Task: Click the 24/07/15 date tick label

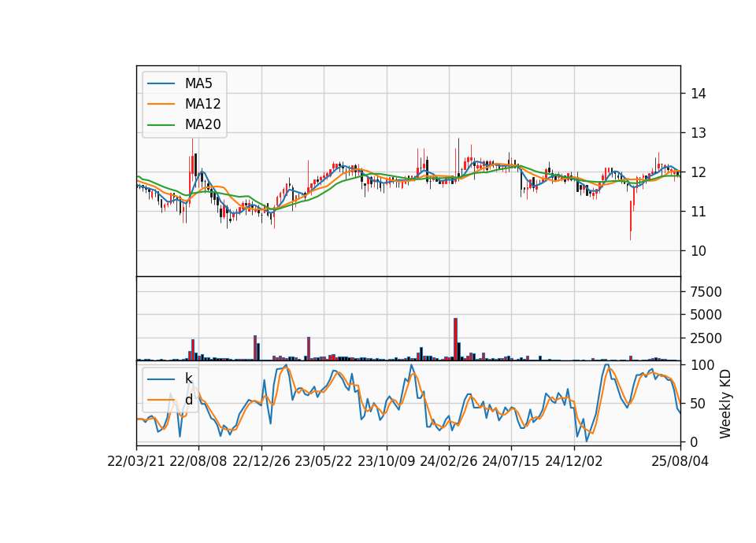Action: (x=510, y=461)
